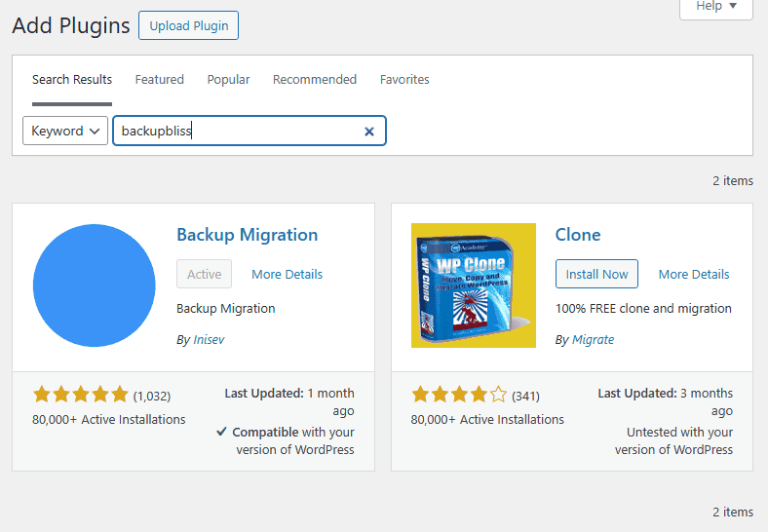This screenshot has width=768, height=532.
Task: Open the Recommended tab
Action: pos(314,80)
